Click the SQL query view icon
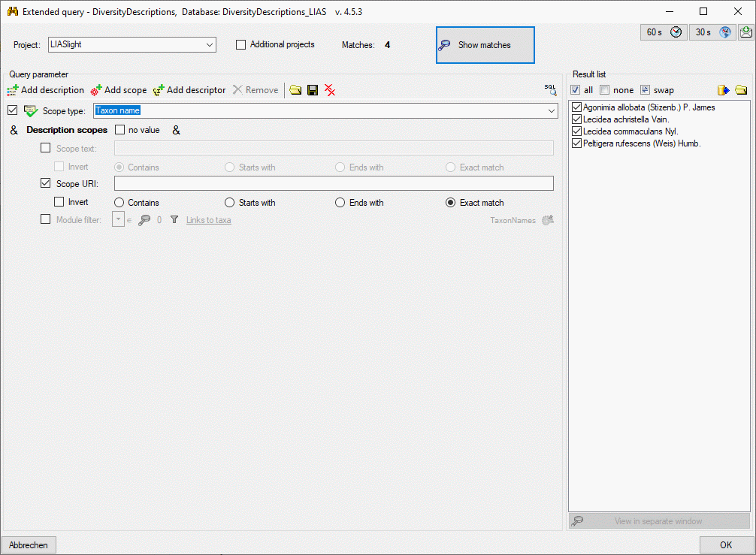 pyautogui.click(x=551, y=89)
